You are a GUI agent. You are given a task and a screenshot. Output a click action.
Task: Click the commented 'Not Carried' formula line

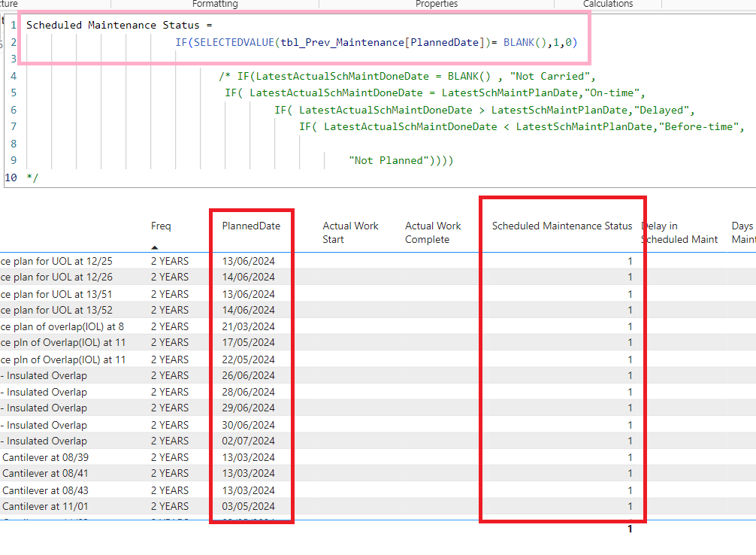pyautogui.click(x=407, y=76)
